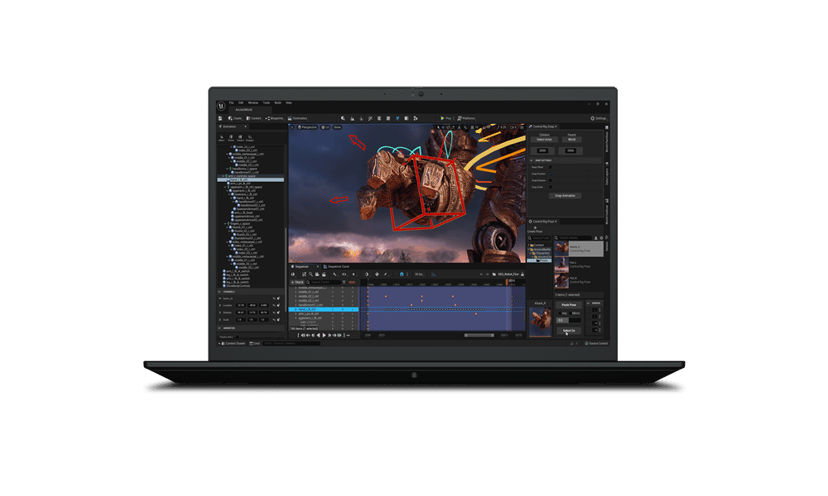This screenshot has width=828, height=496.
Task: Open the Tools menu
Action: click(x=267, y=102)
